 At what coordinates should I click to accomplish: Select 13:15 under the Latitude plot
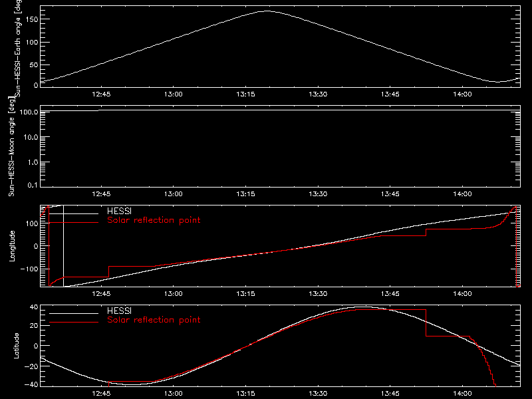pos(245,394)
